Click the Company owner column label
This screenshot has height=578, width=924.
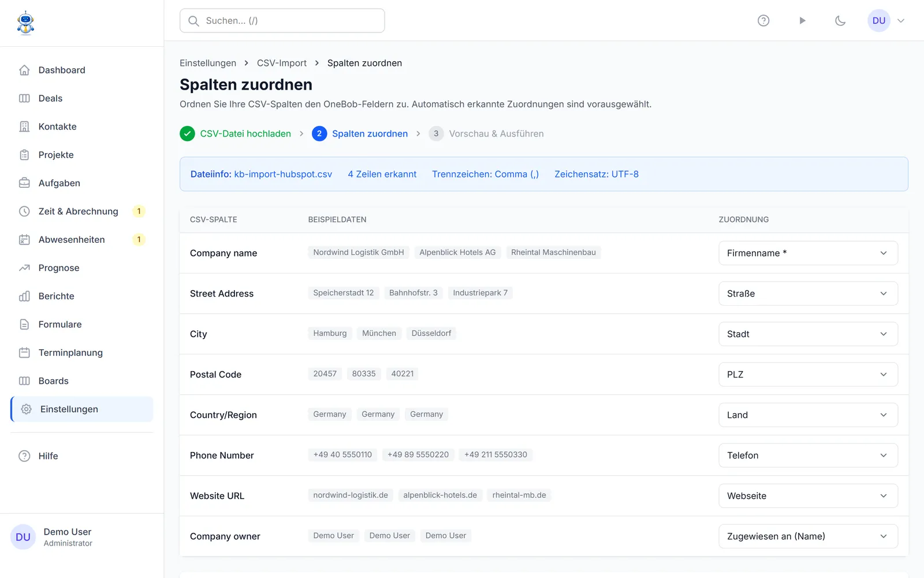225,536
